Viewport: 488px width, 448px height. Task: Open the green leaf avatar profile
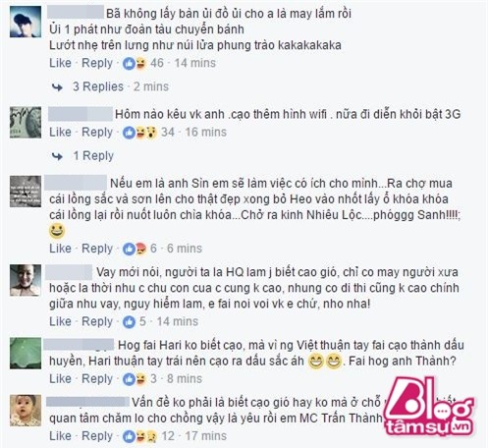coord(26,353)
